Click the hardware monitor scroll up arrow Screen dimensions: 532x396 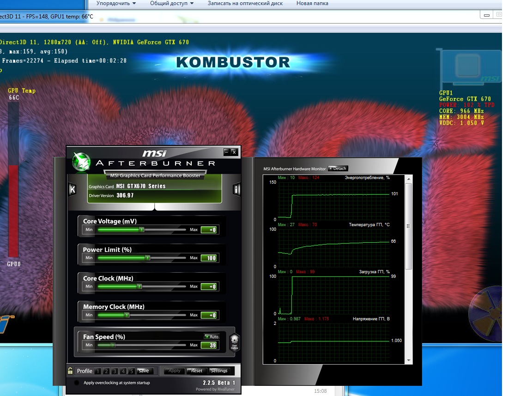tap(409, 179)
